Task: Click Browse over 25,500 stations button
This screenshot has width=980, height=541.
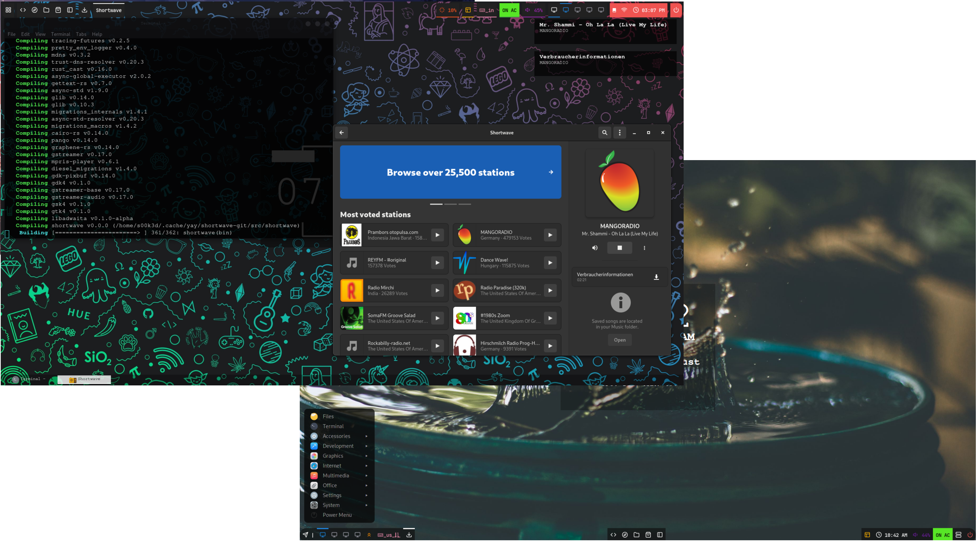Action: (x=451, y=172)
